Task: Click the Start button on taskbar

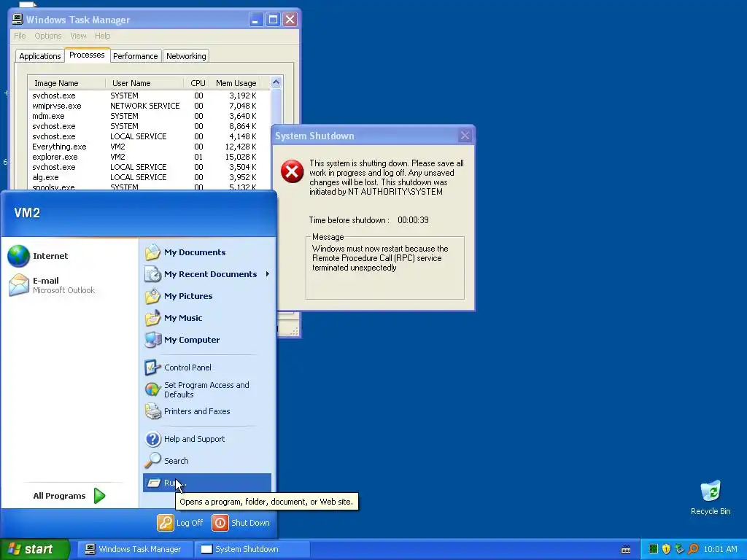Action: pos(34,549)
